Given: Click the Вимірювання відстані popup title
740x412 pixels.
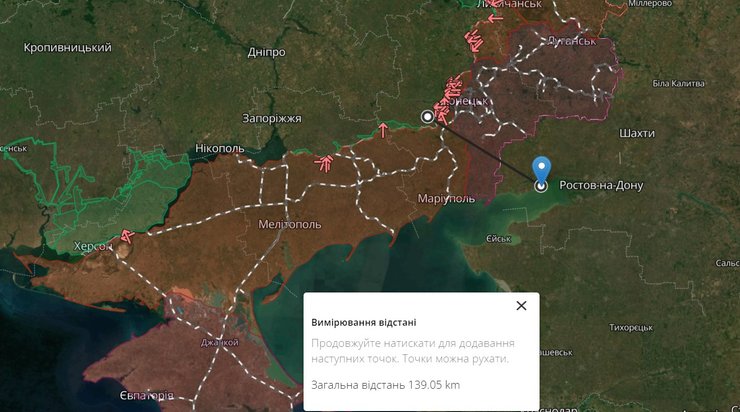Looking at the screenshot, I should [364, 323].
